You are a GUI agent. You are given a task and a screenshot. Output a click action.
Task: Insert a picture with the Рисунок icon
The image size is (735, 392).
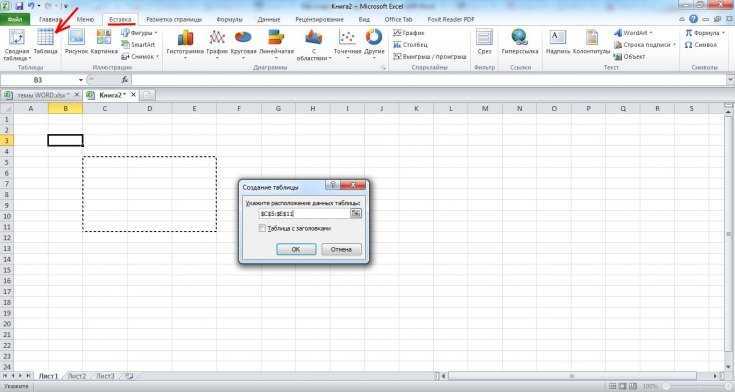tap(76, 37)
